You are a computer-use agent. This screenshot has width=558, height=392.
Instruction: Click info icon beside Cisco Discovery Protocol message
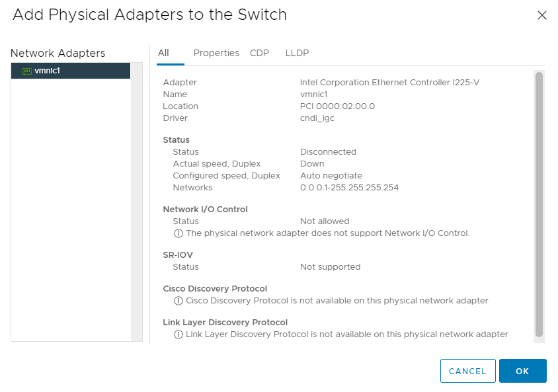178,301
